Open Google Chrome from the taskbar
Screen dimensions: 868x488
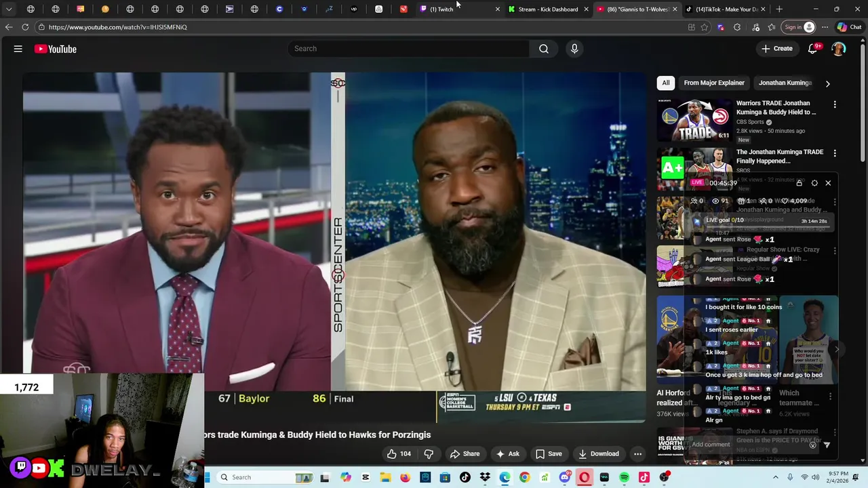(525, 477)
